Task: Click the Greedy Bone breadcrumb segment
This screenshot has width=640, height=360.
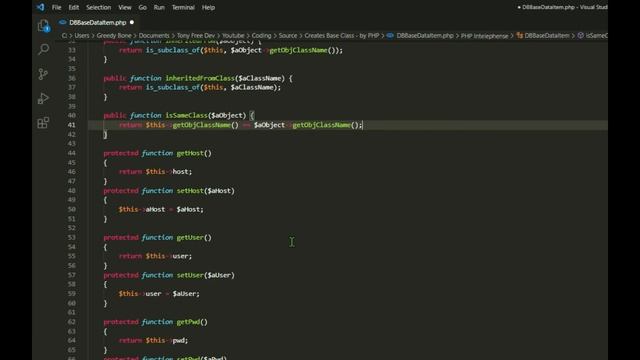Action: coord(114,36)
